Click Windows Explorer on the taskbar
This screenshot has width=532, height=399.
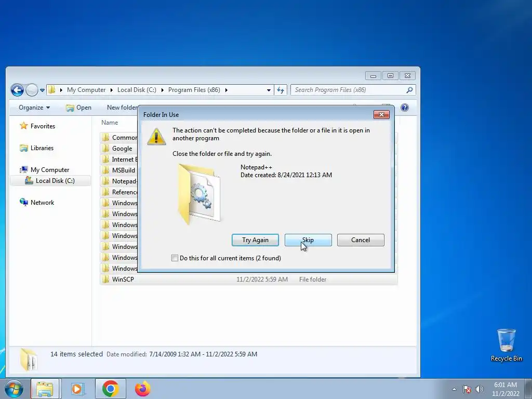click(x=45, y=389)
